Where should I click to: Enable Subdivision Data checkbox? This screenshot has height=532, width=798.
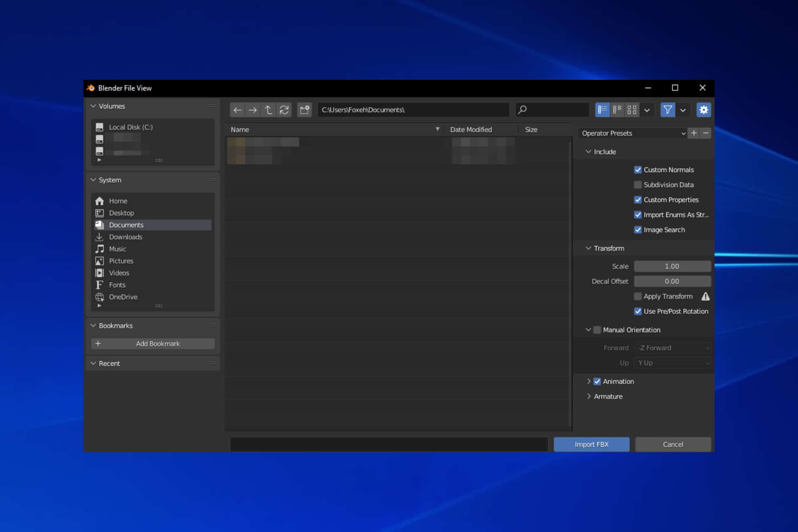click(x=638, y=185)
